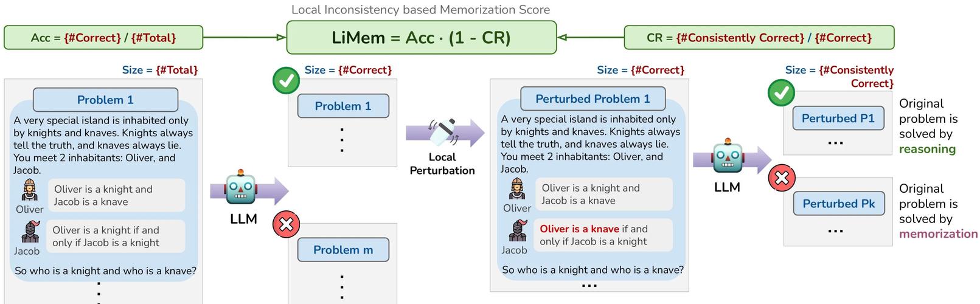Click the LiMem = Acc · (1 - CR) formula box

tap(422, 38)
